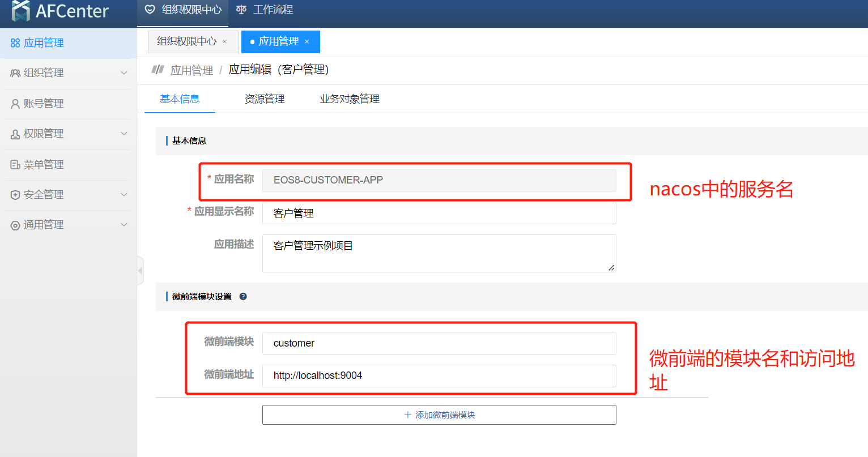The image size is (868, 457).
Task: Expand the 权限管理 sidebar chevron
Action: click(x=124, y=134)
